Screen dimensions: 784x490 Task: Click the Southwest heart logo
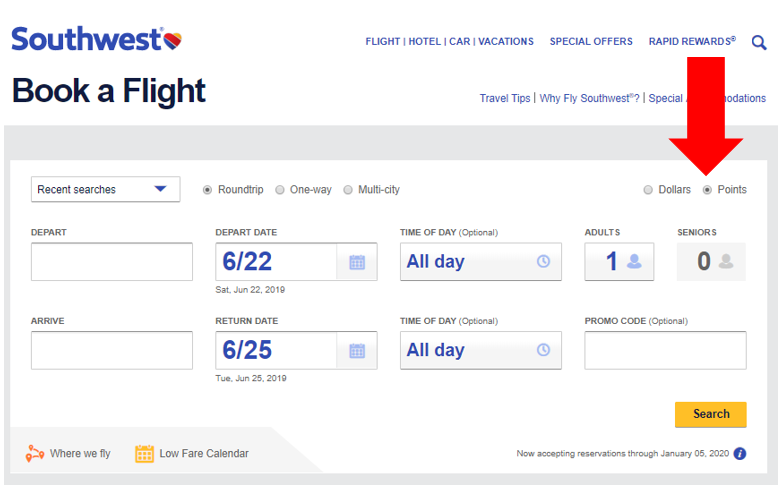click(172, 40)
